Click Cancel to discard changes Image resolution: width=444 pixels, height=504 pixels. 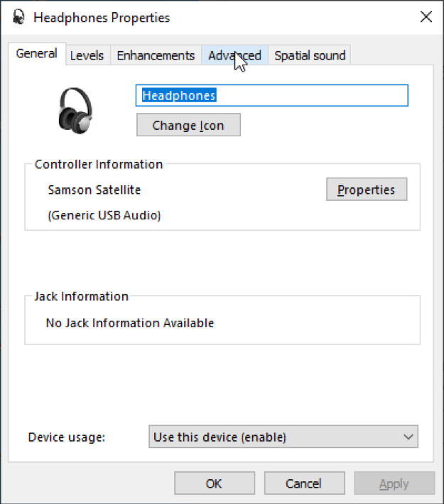[303, 483]
